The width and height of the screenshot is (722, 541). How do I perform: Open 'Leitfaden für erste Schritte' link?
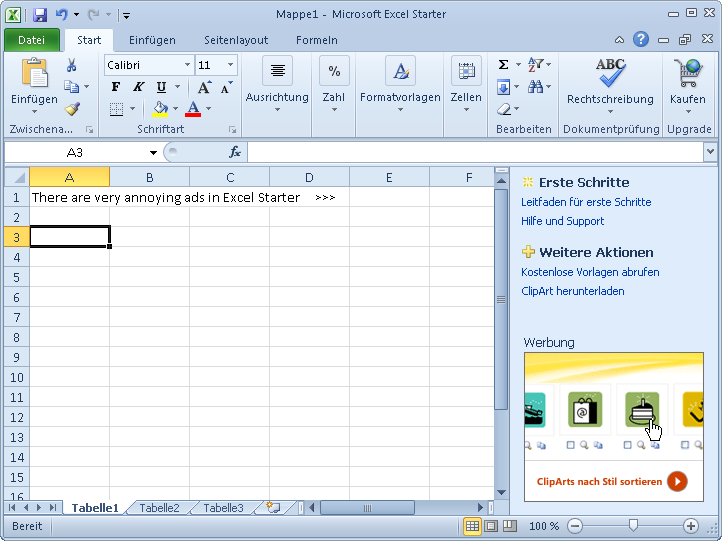coord(586,202)
